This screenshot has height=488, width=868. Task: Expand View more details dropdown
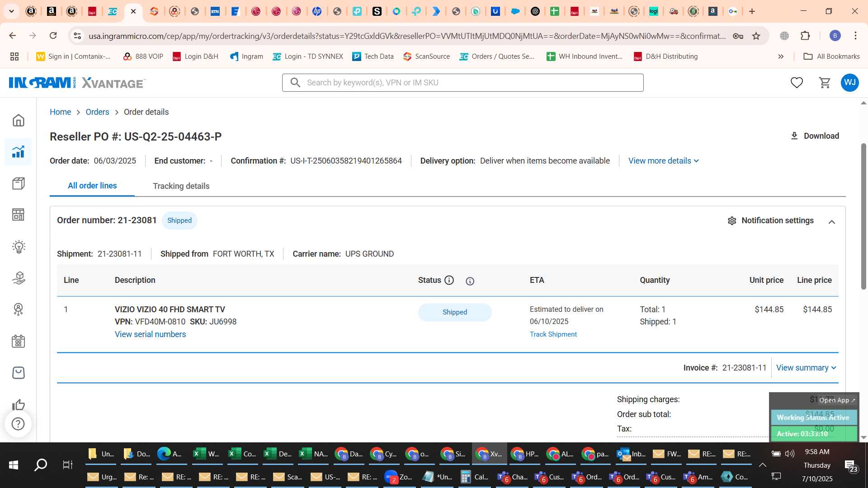664,161
